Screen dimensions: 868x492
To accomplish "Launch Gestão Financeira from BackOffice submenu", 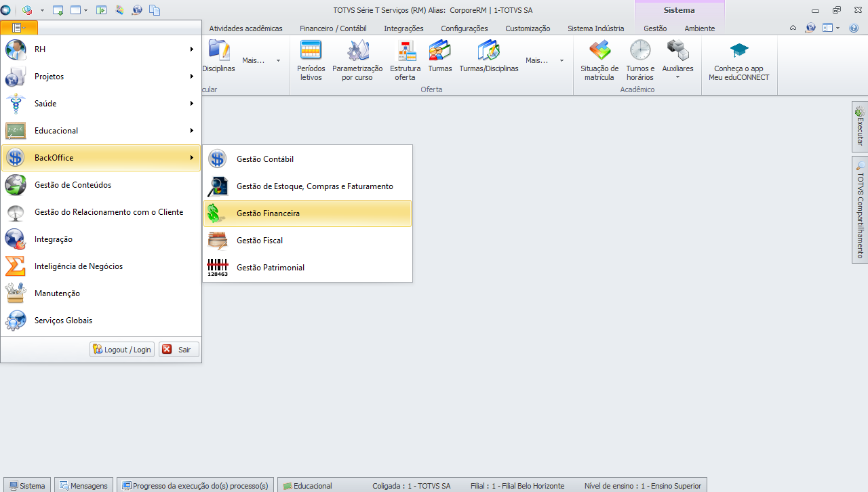I will pos(307,213).
